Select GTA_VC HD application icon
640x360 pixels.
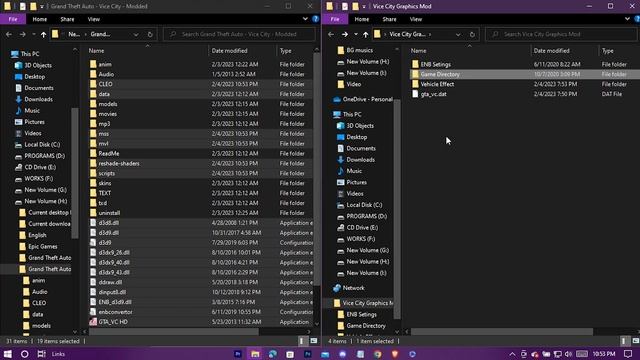click(93, 322)
